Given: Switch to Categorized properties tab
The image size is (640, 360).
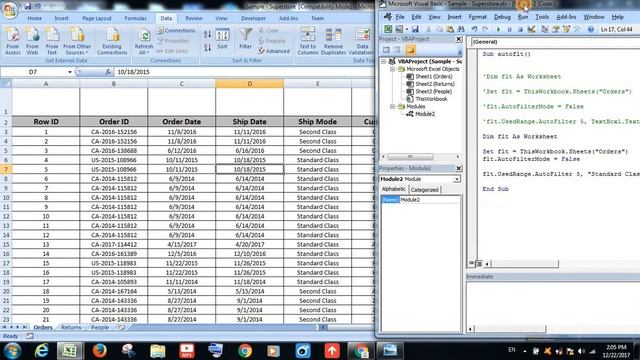Looking at the screenshot, I should (424, 190).
